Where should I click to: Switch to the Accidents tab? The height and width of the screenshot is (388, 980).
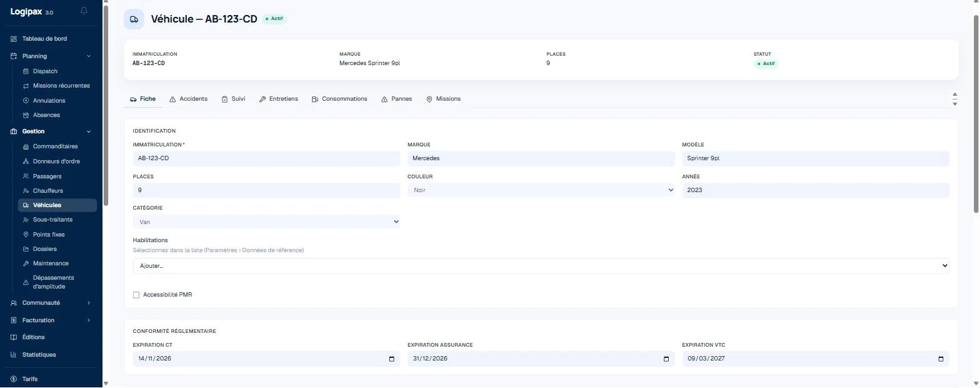189,99
